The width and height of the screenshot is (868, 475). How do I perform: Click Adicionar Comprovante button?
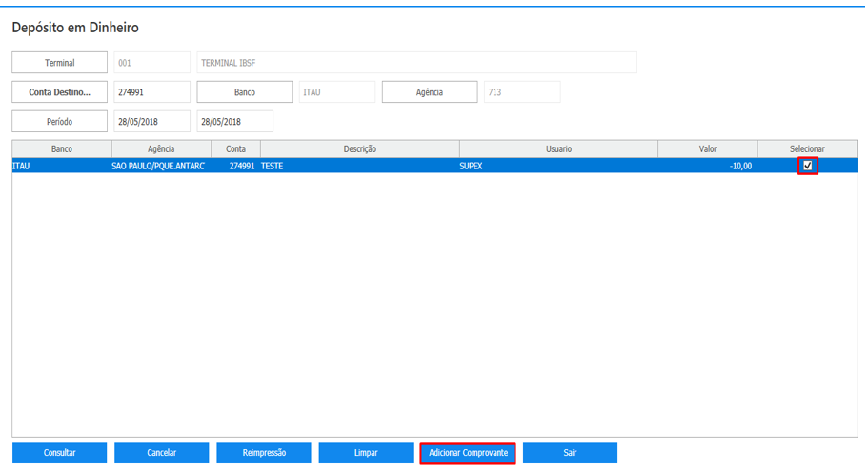pyautogui.click(x=468, y=452)
